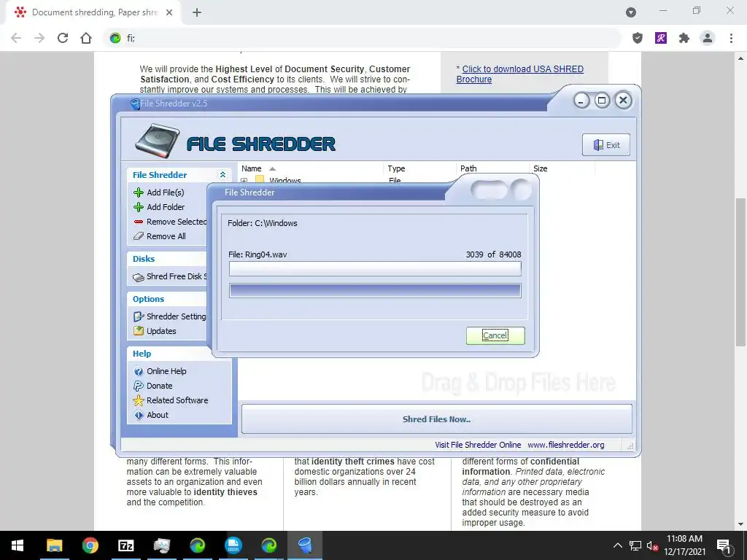Screen dimensions: 747x560
Task: Expand the Windows folder tree node
Action: (x=244, y=181)
